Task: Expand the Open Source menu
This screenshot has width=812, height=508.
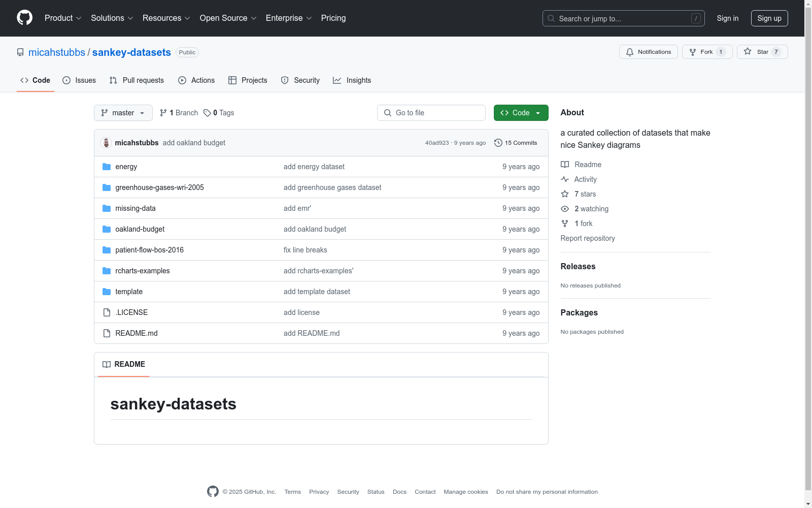Action: 228,18
